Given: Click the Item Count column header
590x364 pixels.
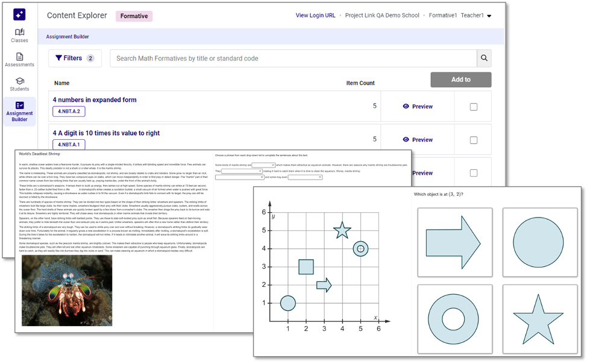Looking at the screenshot, I should (x=360, y=83).
